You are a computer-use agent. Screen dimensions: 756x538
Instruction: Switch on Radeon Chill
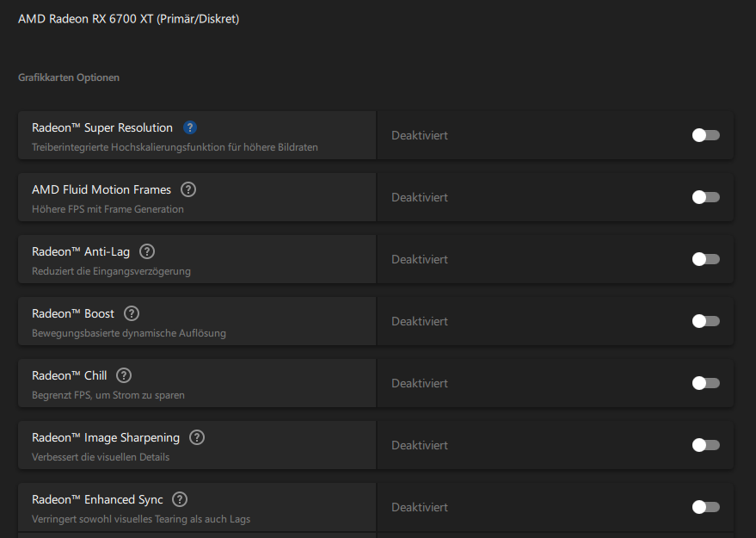(705, 383)
